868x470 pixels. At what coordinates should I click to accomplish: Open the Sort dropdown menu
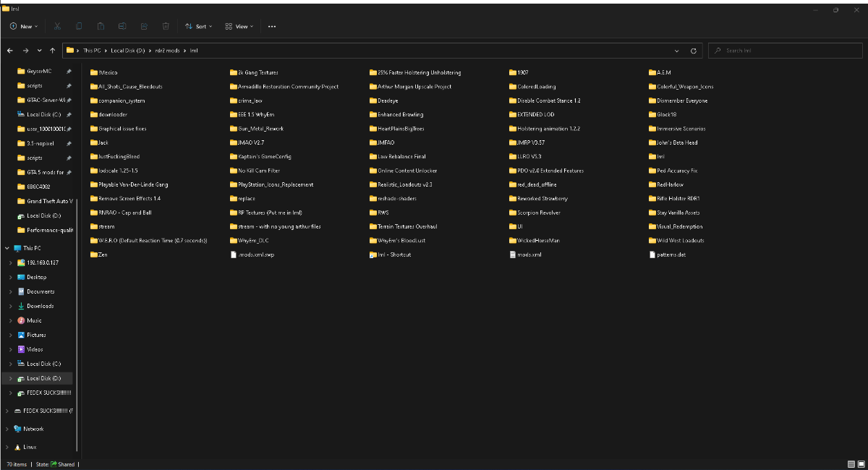[199, 26]
